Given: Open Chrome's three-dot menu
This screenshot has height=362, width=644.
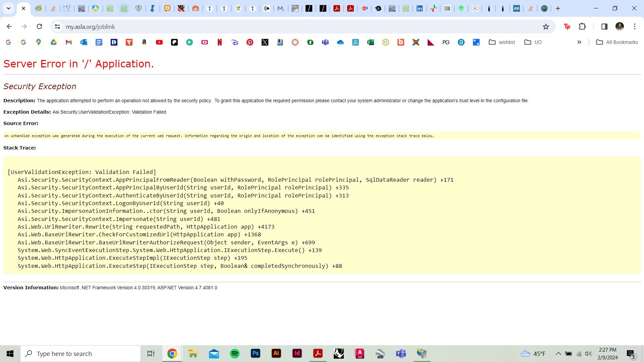Looking at the screenshot, I should [635, 26].
